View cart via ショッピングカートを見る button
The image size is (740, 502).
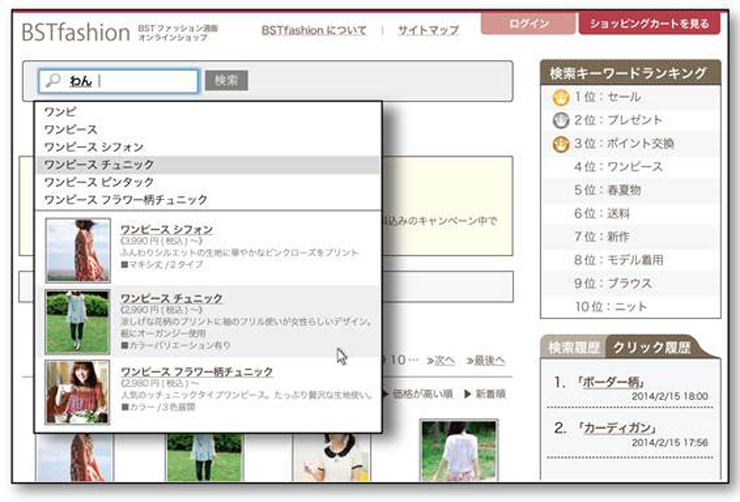pyautogui.click(x=648, y=24)
